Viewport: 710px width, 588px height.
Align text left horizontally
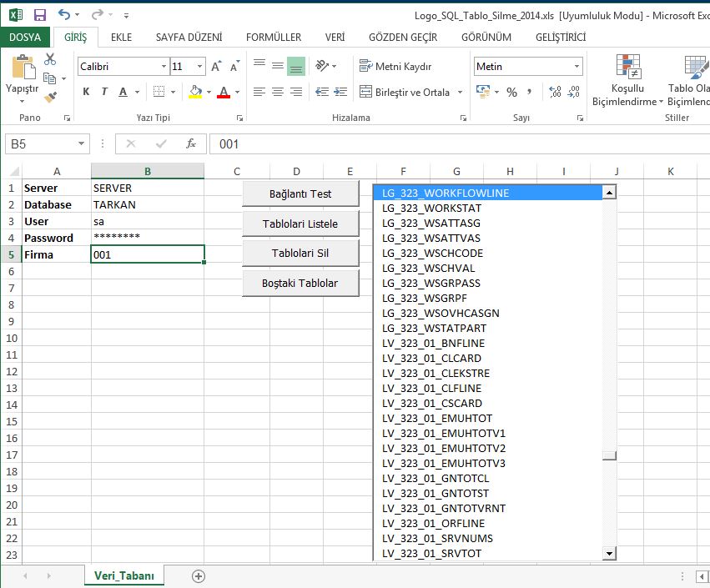(259, 92)
